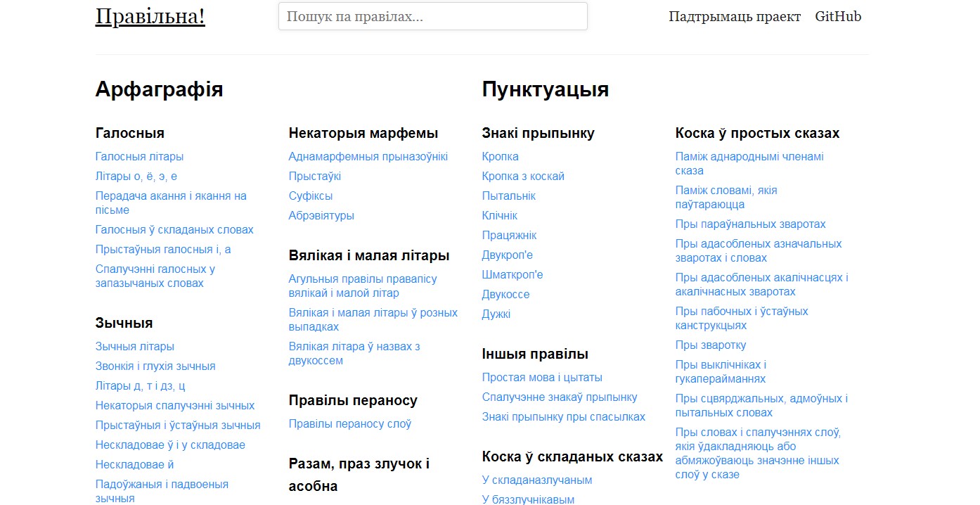Go to Літары о, ё, э, е
Screen dimensions: 980x505
click(136, 177)
